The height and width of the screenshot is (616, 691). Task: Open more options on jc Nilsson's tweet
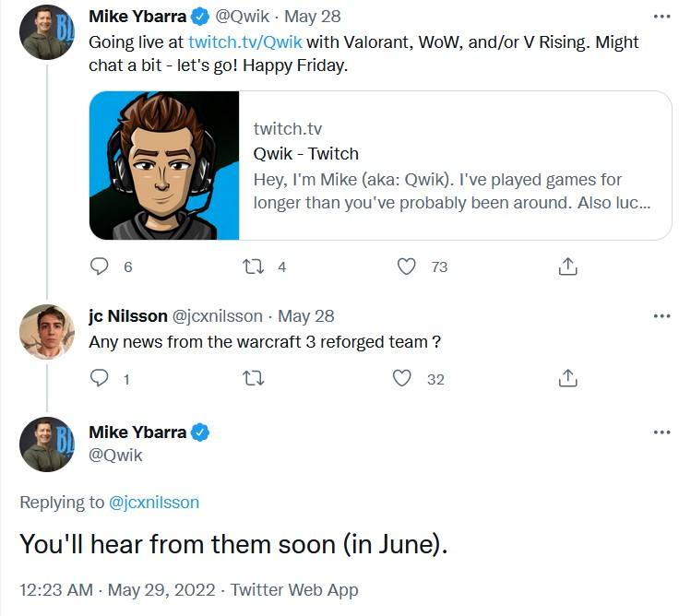point(661,316)
